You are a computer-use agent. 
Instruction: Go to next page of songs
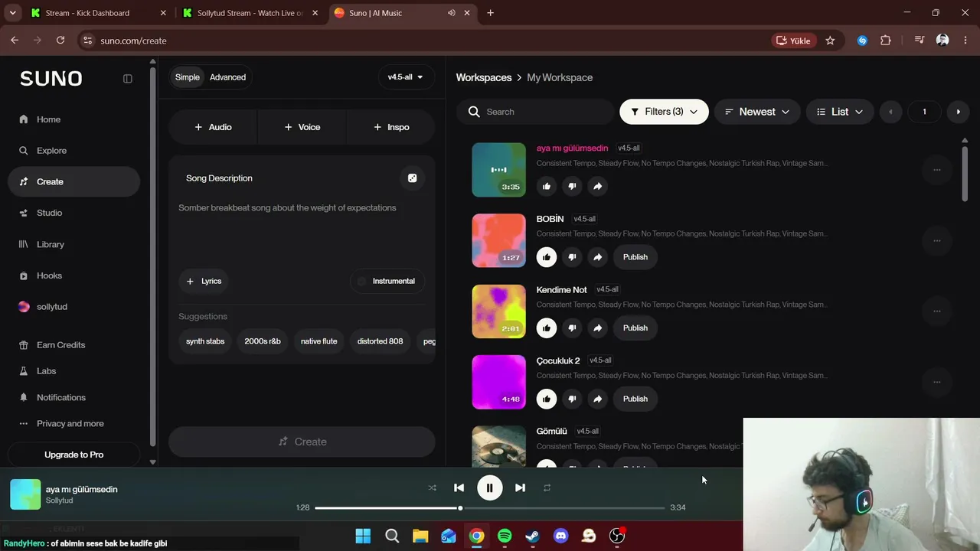(958, 112)
